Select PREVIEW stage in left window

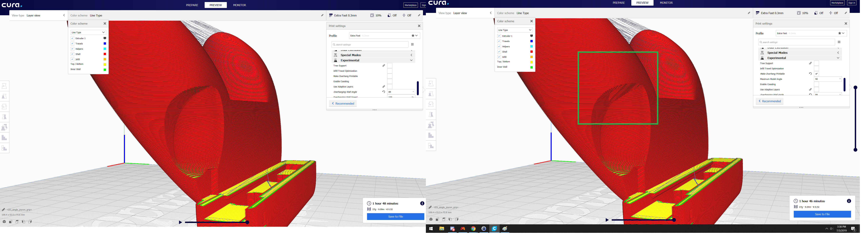(216, 5)
